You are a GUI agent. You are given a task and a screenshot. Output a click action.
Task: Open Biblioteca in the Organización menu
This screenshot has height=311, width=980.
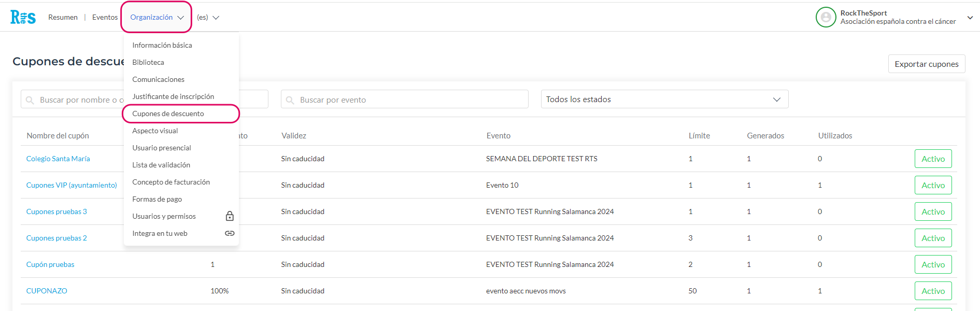148,62
